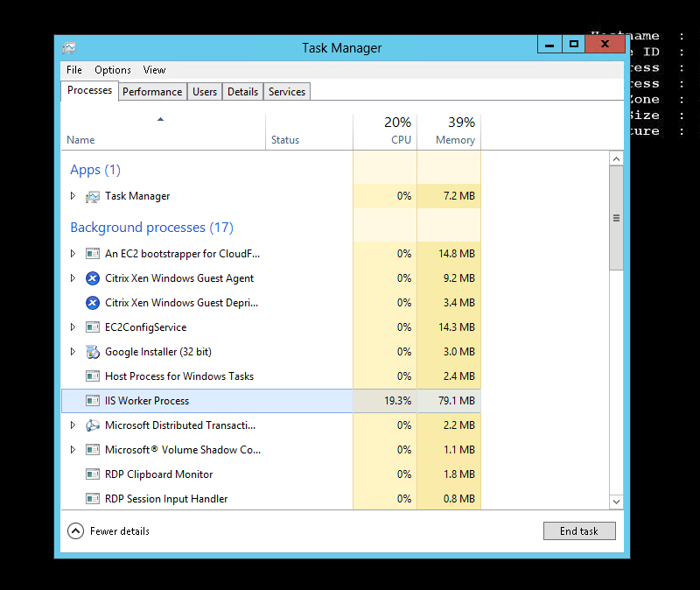This screenshot has width=700, height=590.
Task: Click the Google Installer process icon
Action: [x=92, y=352]
